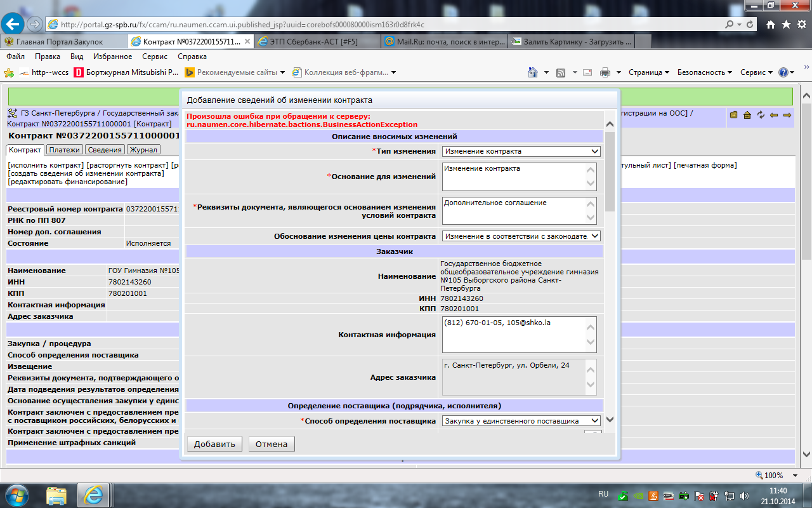The width and height of the screenshot is (812, 508).
Task: Click the 'Добавить' button
Action: (x=214, y=444)
